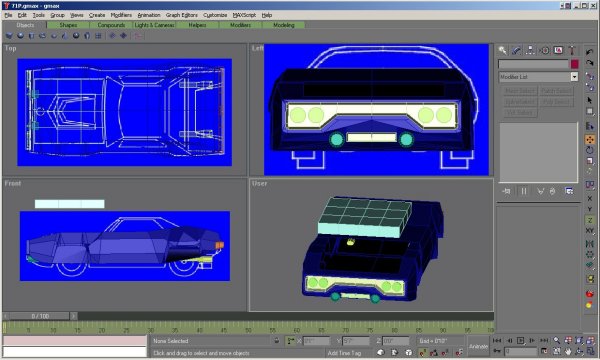The width and height of the screenshot is (600, 360).
Task: Open the Modify command panel tab
Action: (516, 50)
